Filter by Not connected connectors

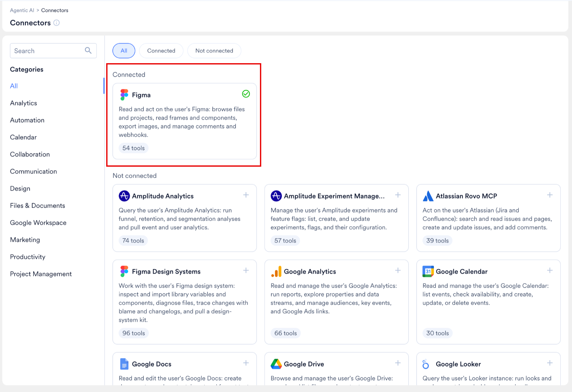214,51
